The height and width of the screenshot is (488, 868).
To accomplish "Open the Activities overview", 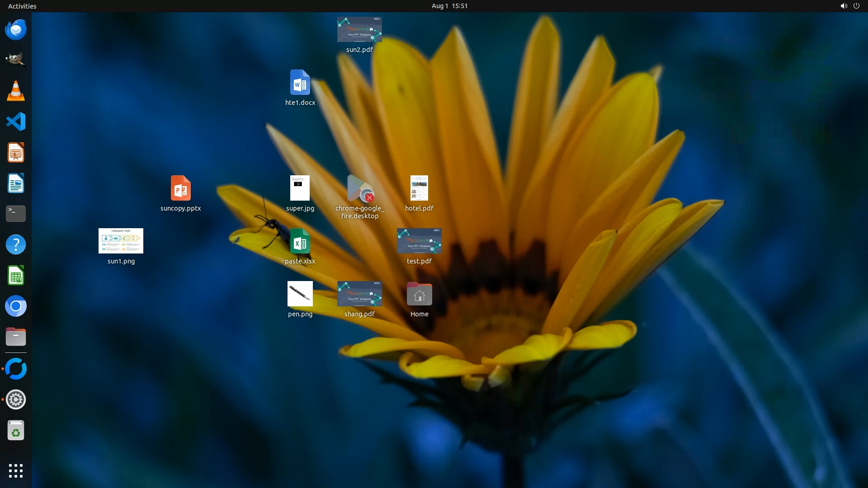I will click(x=22, y=6).
